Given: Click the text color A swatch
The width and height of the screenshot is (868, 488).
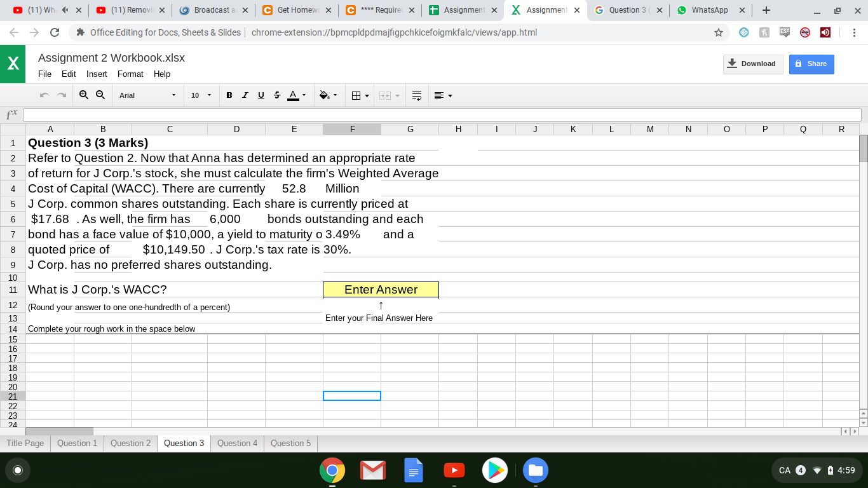Looking at the screenshot, I should (293, 95).
